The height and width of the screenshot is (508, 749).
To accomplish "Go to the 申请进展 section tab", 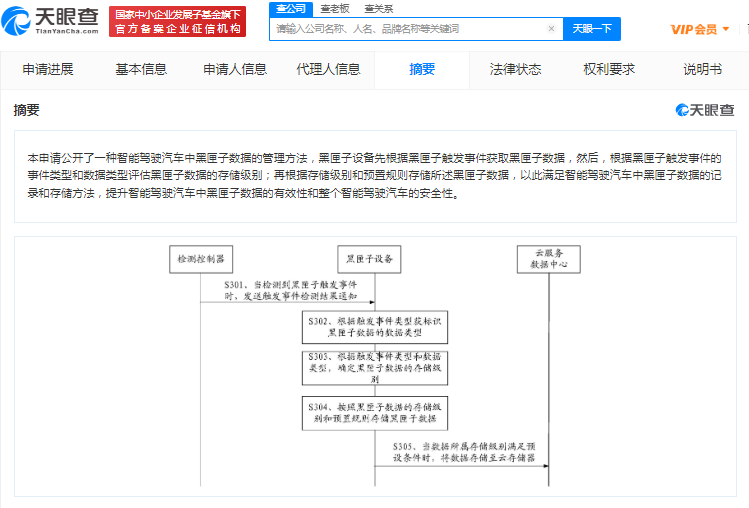I will pyautogui.click(x=48, y=70).
